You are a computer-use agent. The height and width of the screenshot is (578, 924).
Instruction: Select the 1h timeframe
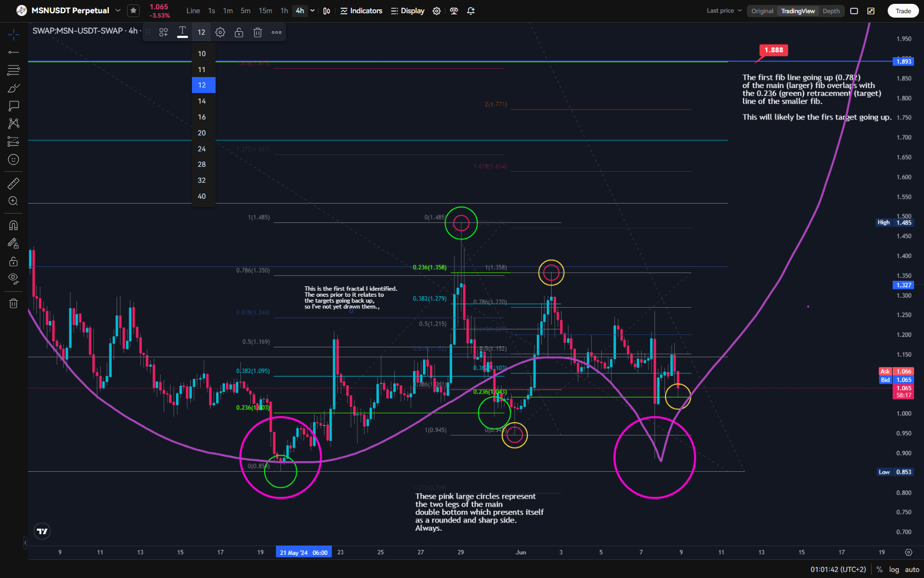(284, 10)
